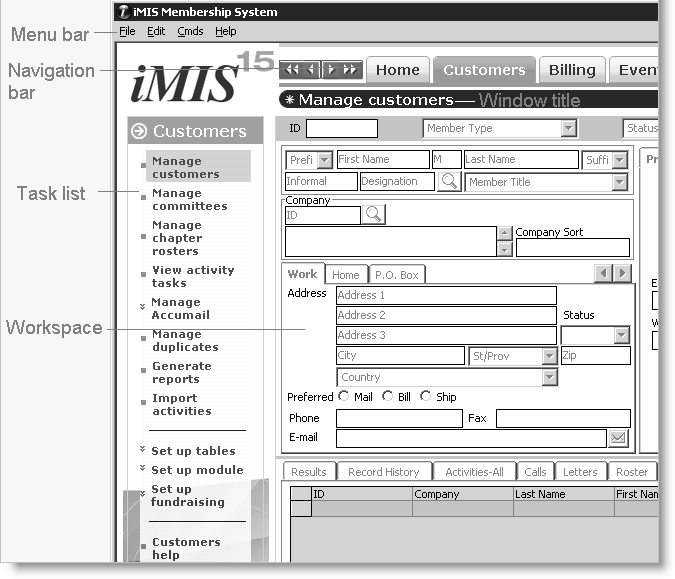Select the P.O. Box address tab

(397, 275)
